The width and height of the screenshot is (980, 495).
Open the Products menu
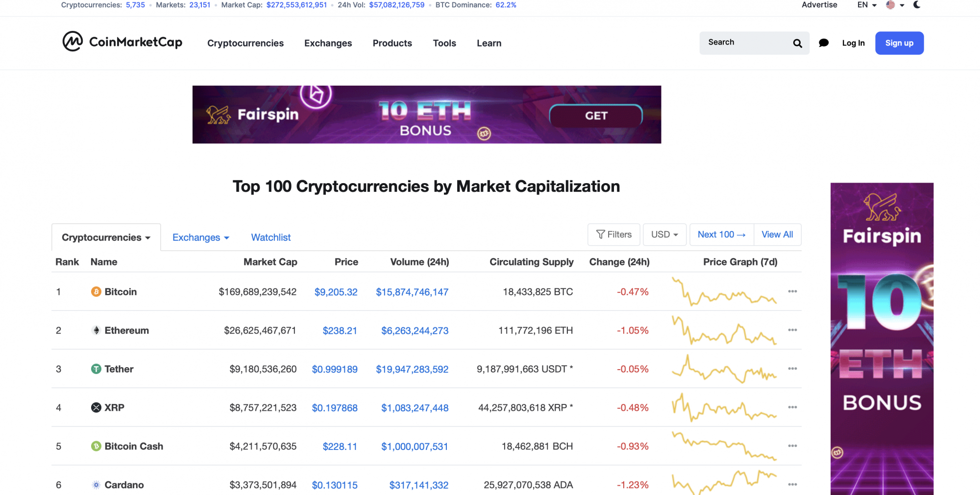pos(392,43)
